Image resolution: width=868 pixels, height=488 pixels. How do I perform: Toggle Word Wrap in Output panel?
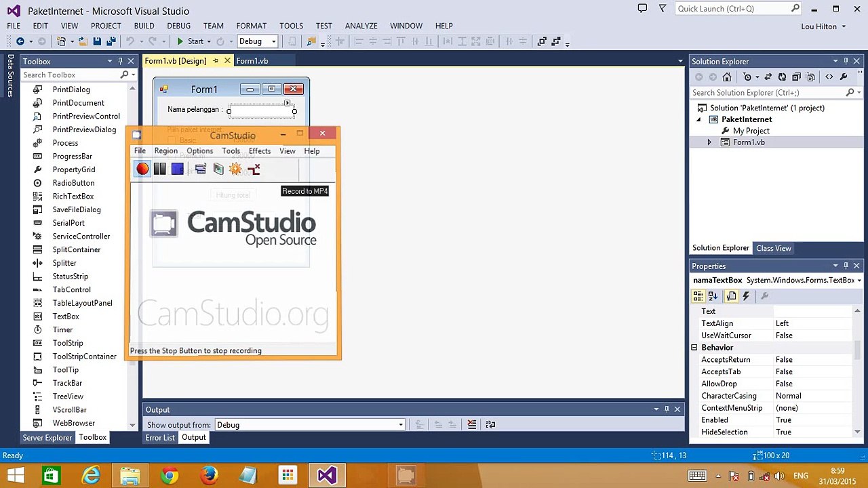coord(490,424)
